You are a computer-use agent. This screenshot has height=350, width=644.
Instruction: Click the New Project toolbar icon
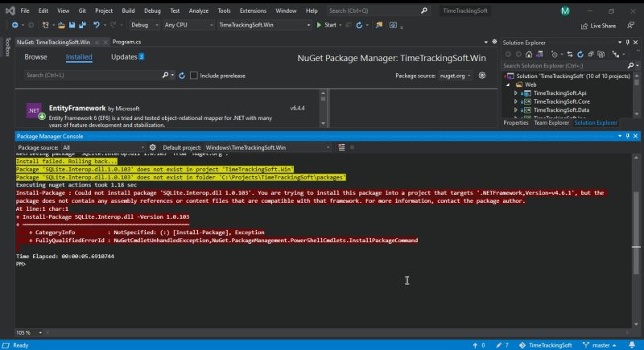(45, 25)
